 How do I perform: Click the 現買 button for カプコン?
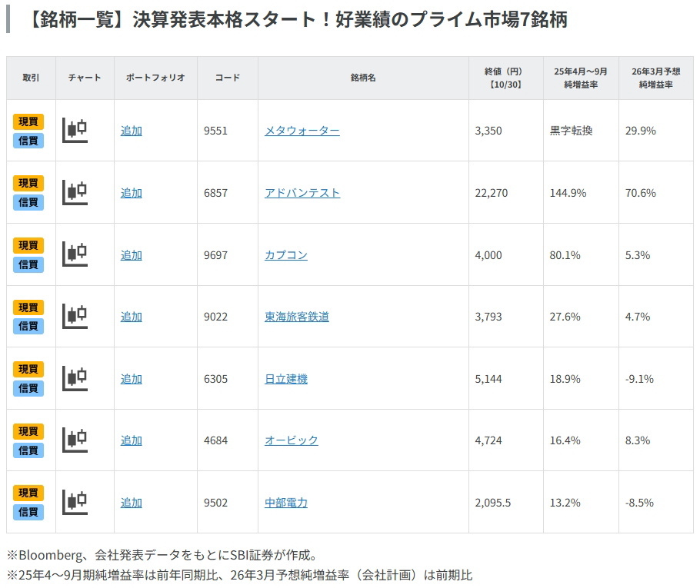pos(29,244)
